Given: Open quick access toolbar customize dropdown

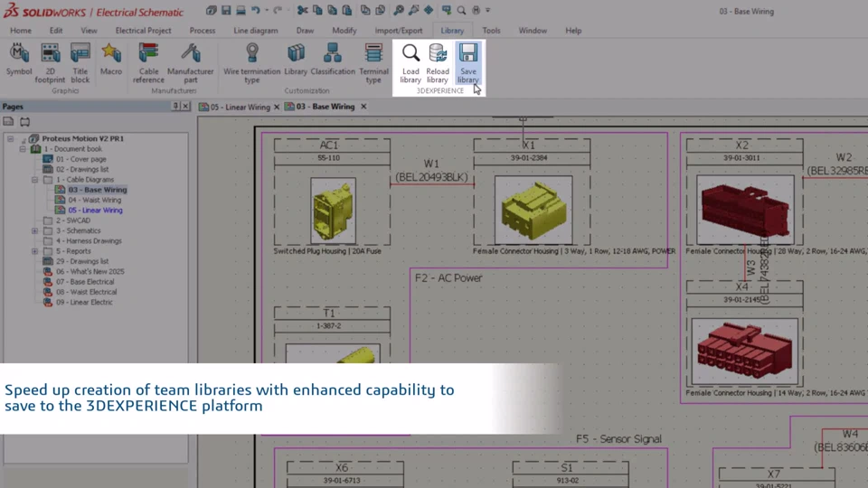Looking at the screenshot, I should pyautogui.click(x=487, y=10).
